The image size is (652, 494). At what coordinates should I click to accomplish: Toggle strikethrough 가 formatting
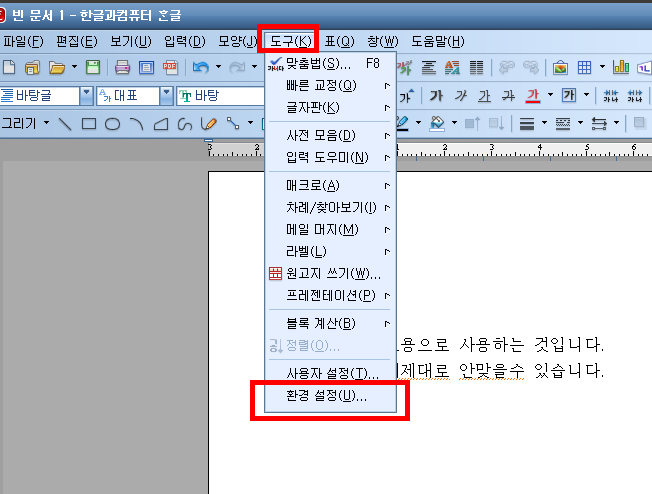[508, 96]
